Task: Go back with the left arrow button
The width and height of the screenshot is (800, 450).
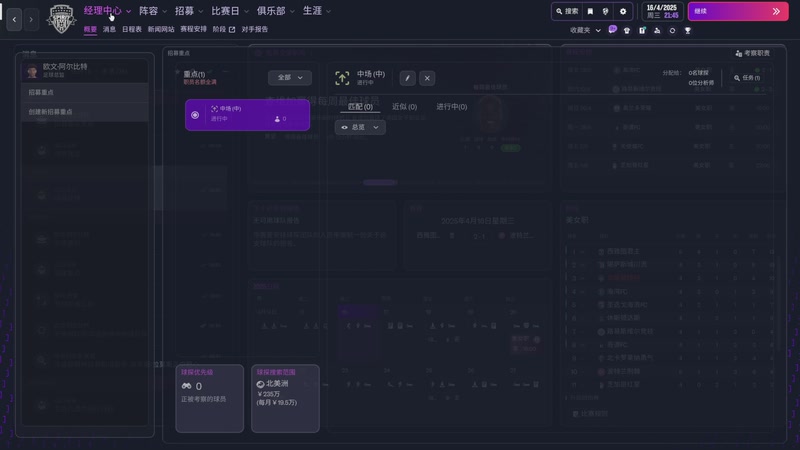Action: [x=14, y=20]
